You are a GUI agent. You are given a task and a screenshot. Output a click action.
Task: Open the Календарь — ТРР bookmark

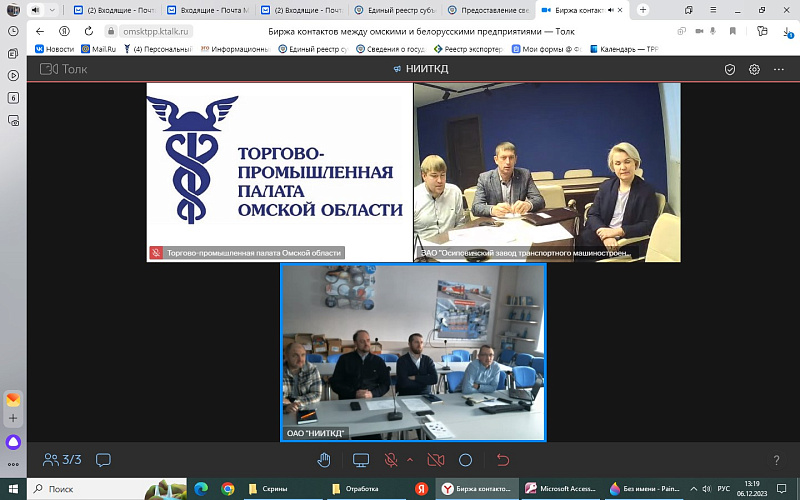[x=623, y=49]
